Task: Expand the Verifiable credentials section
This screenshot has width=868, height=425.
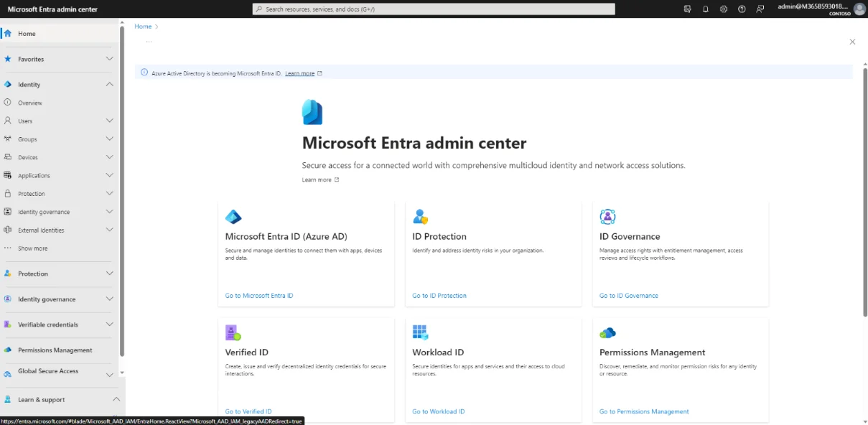Action: point(110,324)
